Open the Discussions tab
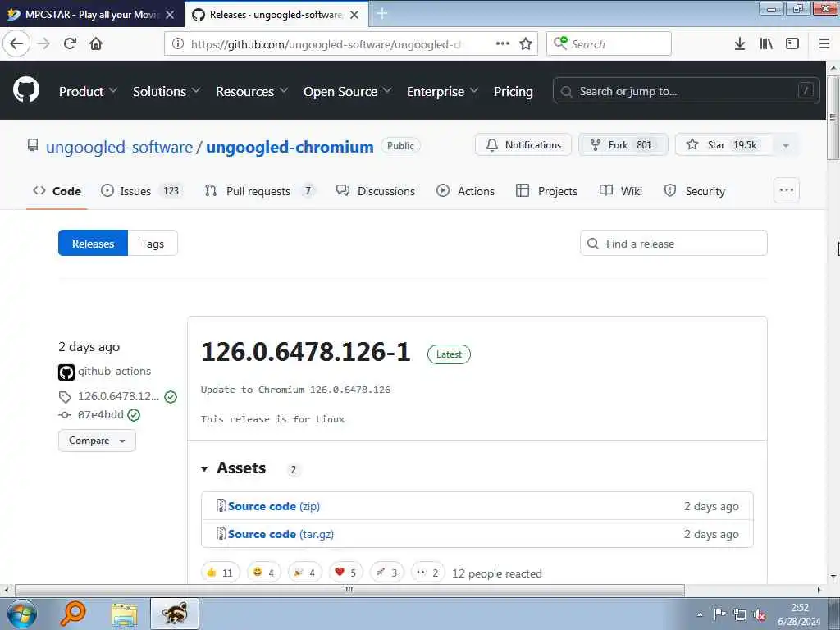Viewport: 840px width, 630px height. click(376, 190)
